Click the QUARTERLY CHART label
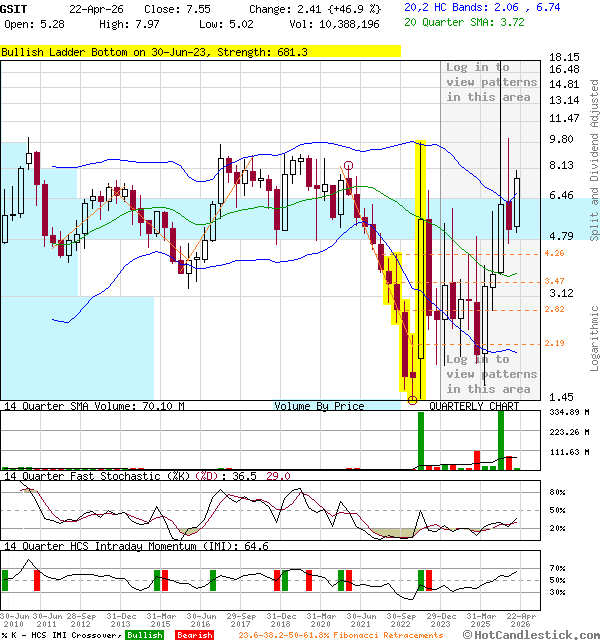Image resolution: width=600 pixels, height=640 pixels. 474,406
